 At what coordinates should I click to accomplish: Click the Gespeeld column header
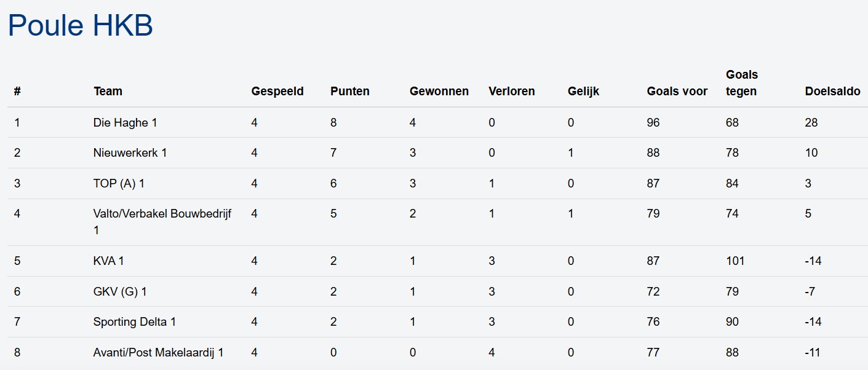tap(277, 92)
